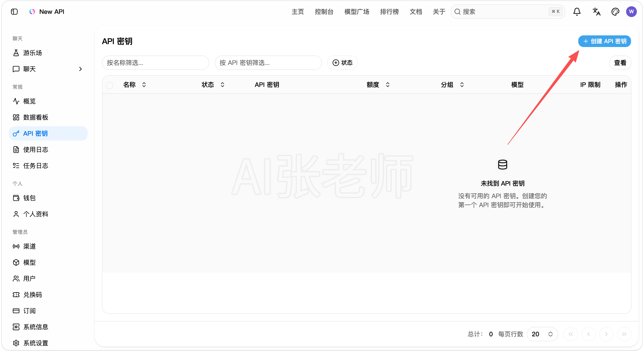Click the gear icon beside 系统设置

16,343
